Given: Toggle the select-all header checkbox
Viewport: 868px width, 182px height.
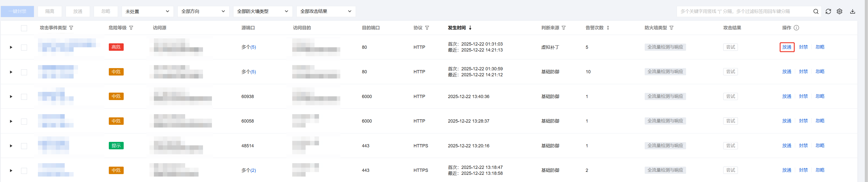Looking at the screenshot, I should 24,28.
